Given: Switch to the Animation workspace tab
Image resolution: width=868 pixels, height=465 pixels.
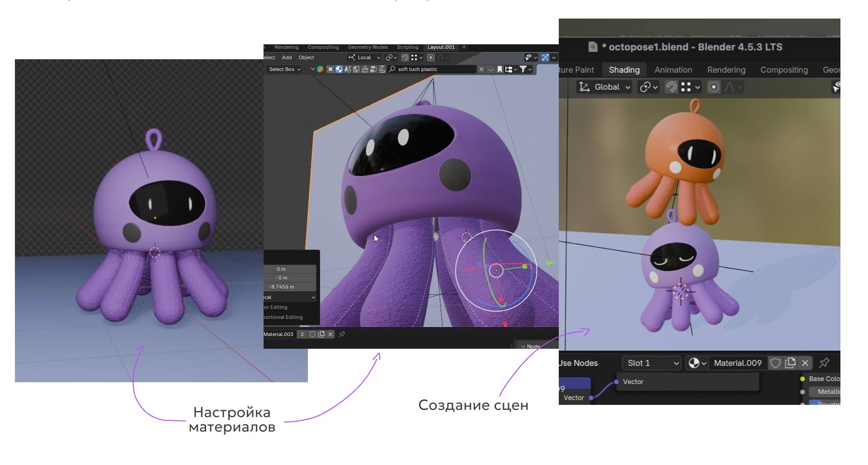Looking at the screenshot, I should (673, 70).
